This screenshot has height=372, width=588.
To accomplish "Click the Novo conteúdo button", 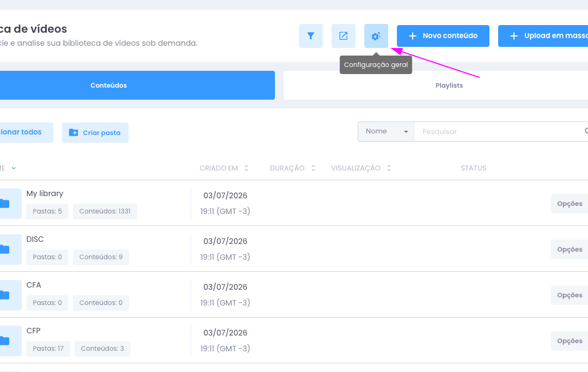I will pos(443,36).
